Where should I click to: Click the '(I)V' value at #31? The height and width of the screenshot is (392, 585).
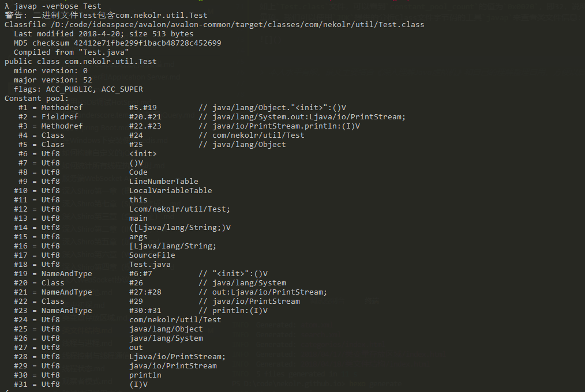(138, 384)
